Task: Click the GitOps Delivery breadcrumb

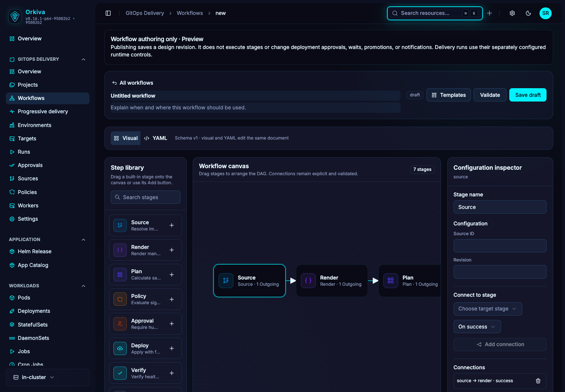Action: [145, 13]
